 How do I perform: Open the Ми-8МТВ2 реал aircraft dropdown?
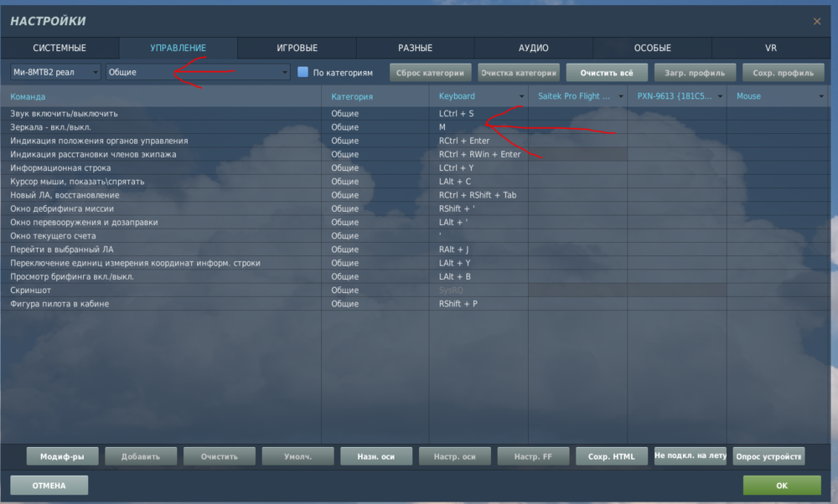(55, 72)
